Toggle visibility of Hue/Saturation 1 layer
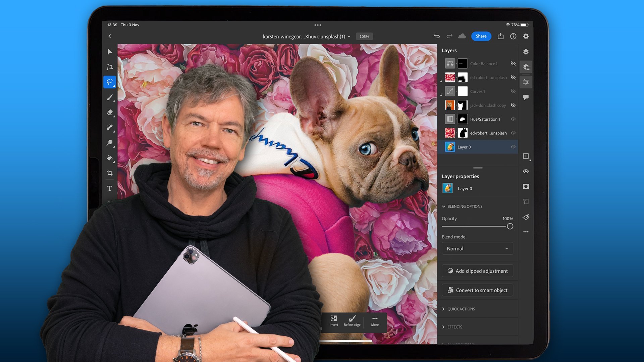Viewport: 644px width, 362px height. point(513,119)
